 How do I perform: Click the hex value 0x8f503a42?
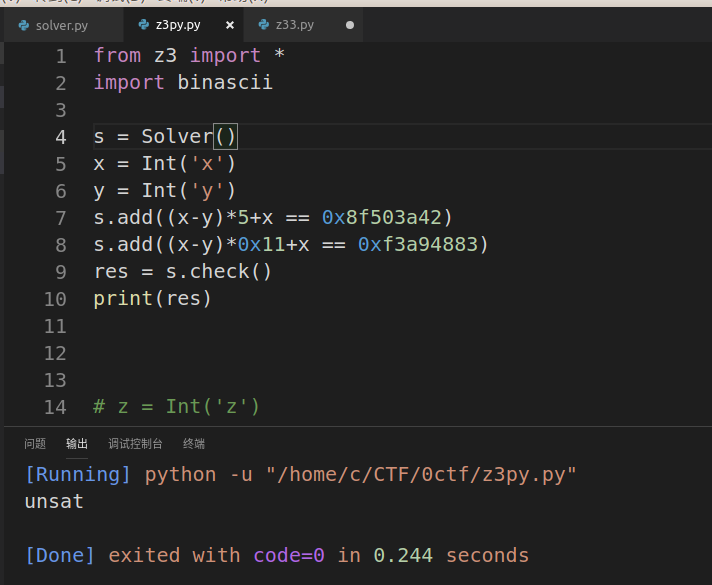(x=384, y=218)
